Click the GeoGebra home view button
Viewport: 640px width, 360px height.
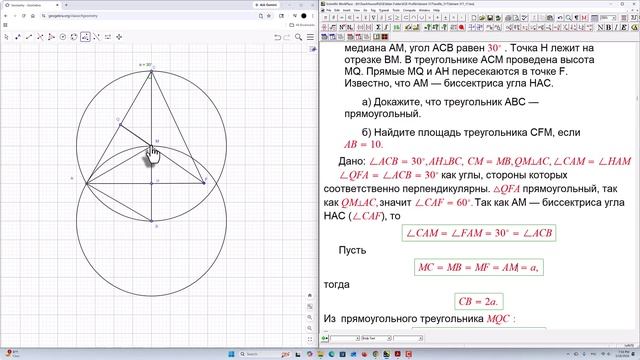[310, 295]
